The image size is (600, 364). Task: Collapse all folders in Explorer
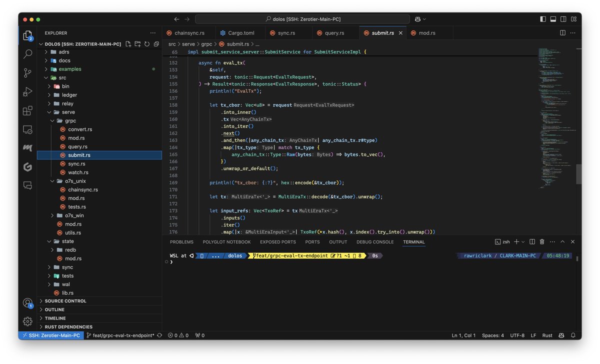tap(156, 44)
